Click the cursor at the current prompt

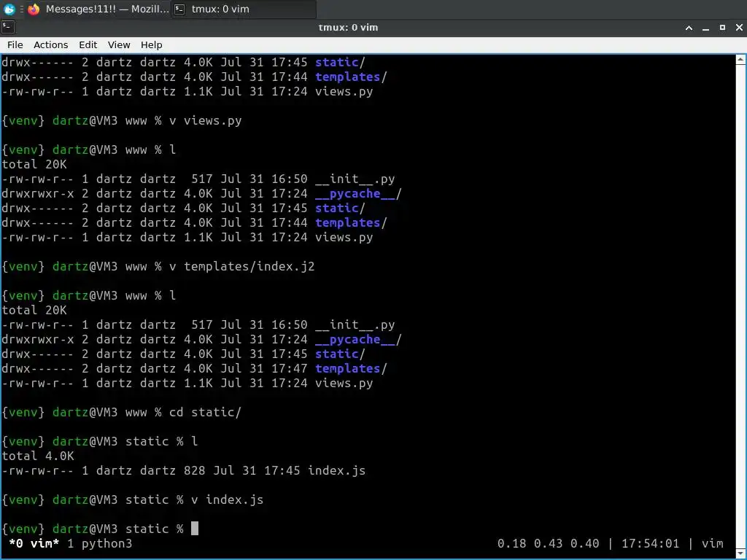195,529
